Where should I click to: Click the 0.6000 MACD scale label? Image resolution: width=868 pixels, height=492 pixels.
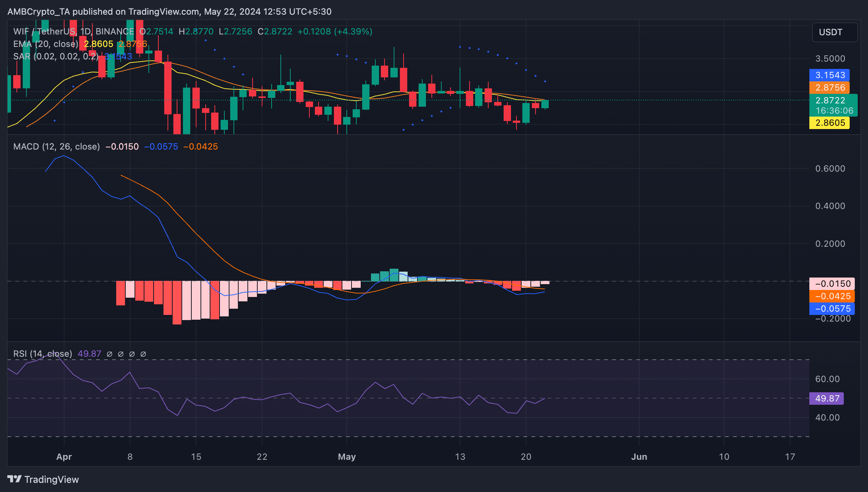(x=830, y=169)
